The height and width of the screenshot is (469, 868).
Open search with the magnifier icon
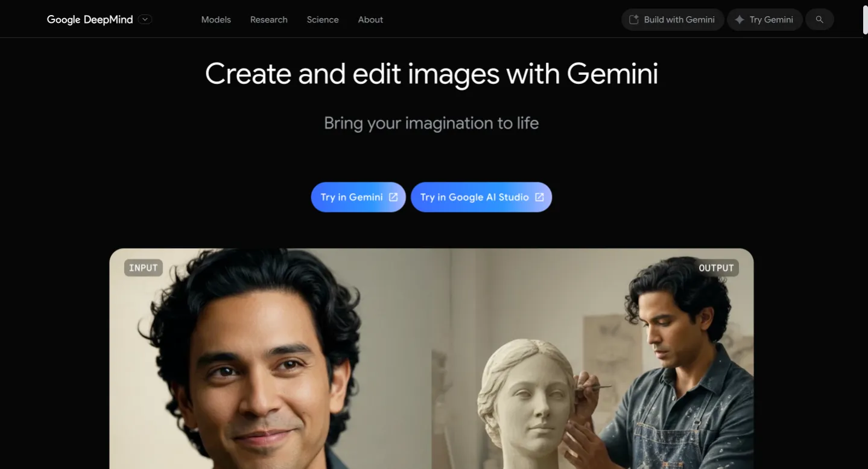[819, 19]
